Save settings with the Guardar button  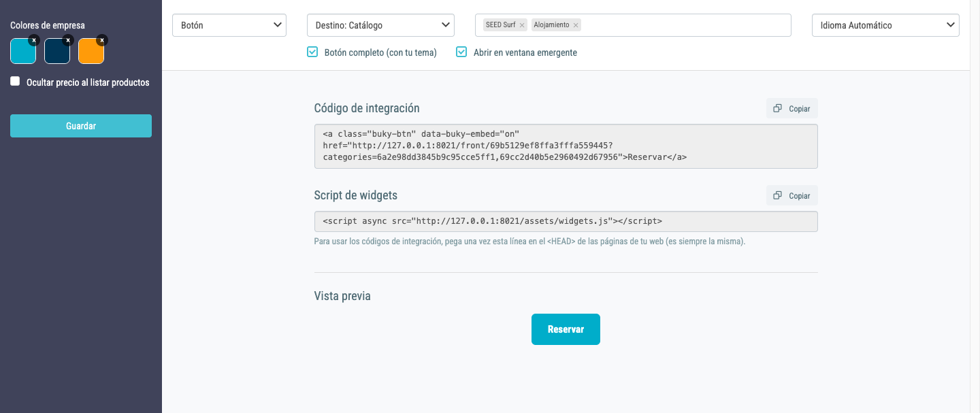click(81, 126)
